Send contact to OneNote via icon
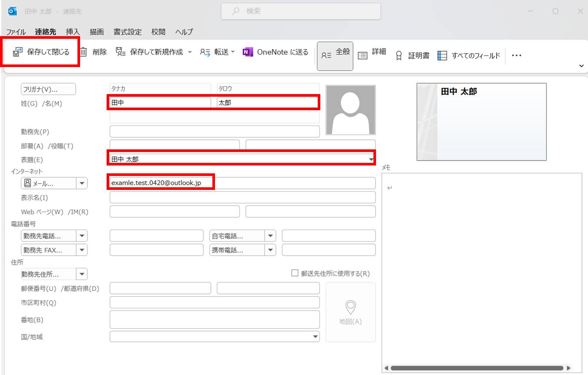588x375 pixels. pyautogui.click(x=248, y=52)
